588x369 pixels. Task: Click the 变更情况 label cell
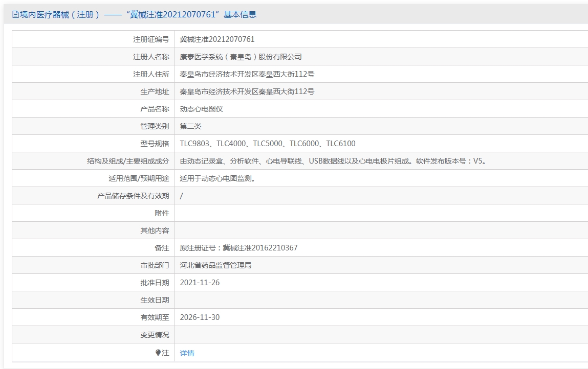pos(93,335)
